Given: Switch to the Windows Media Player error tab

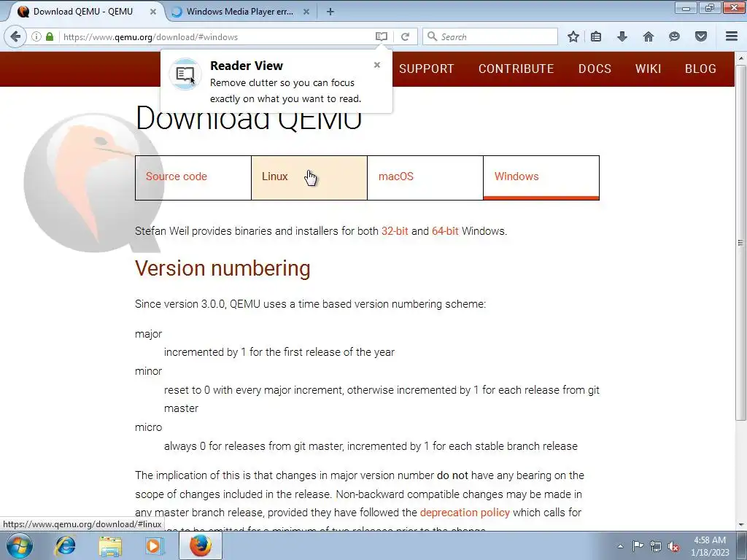Looking at the screenshot, I should 239,12.
